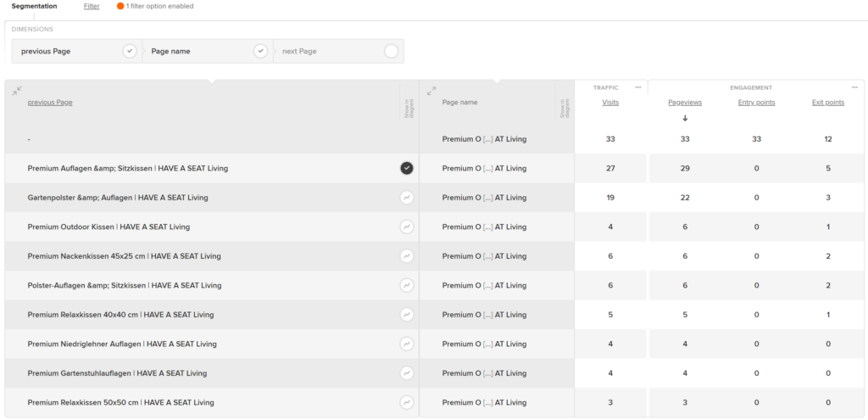Screen dimensions: 868x420
Task: Collapse the previous Page column with arrows icon
Action: click(17, 90)
